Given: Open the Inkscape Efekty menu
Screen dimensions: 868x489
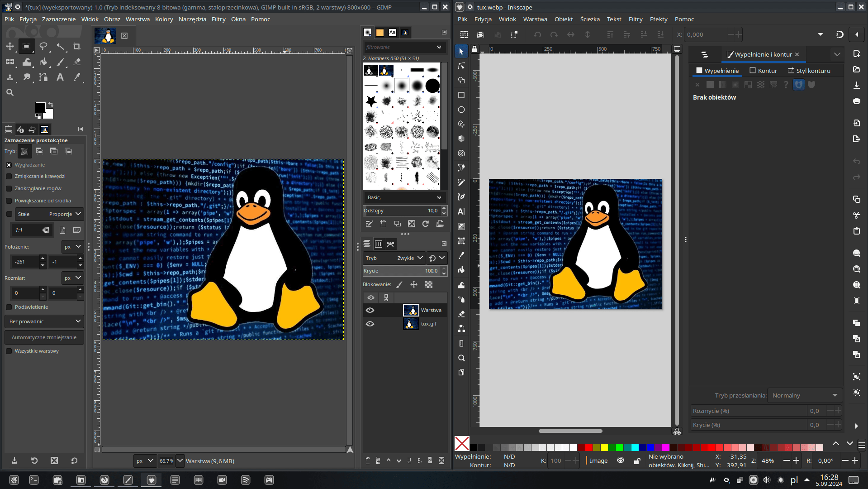Looking at the screenshot, I should (659, 19).
